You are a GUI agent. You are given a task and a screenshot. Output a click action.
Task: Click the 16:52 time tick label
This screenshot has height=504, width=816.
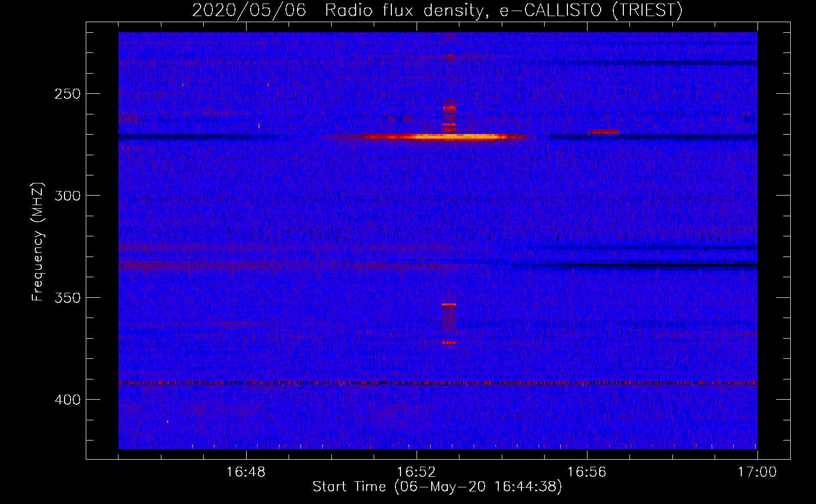coord(417,472)
